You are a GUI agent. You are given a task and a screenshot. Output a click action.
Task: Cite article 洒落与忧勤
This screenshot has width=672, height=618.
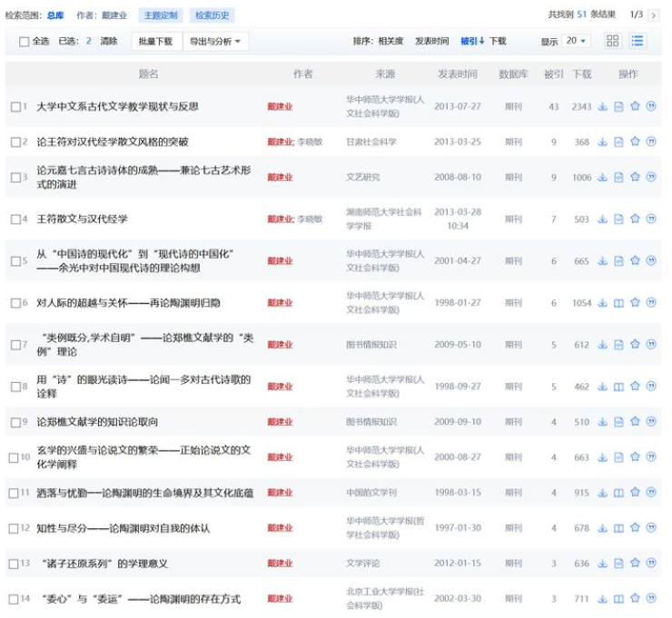(651, 493)
